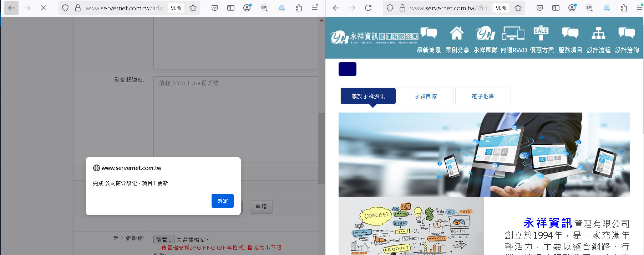Open hamburger menu in left browser
This screenshot has height=255, width=644.
coord(315,7)
